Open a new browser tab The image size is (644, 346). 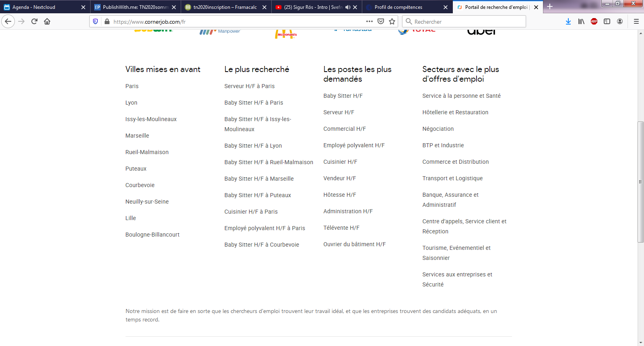(x=550, y=7)
